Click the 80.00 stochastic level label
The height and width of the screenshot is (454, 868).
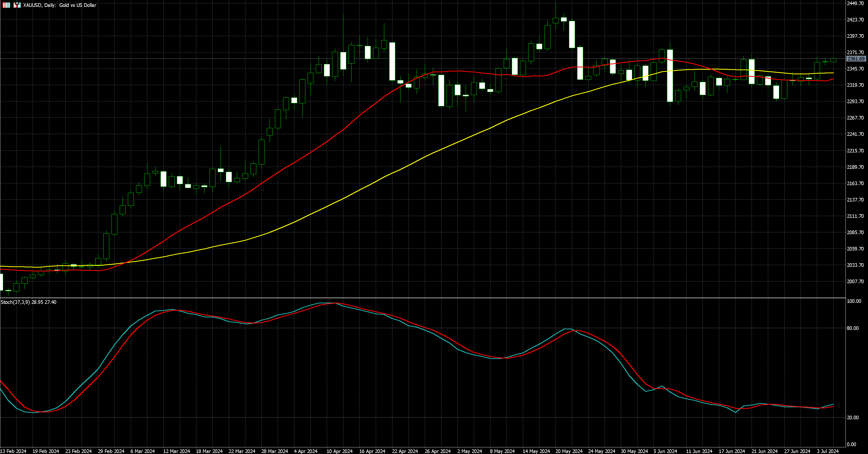pyautogui.click(x=853, y=328)
